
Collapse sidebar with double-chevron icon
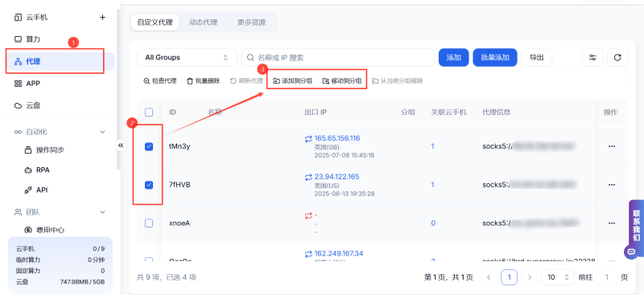click(x=120, y=145)
